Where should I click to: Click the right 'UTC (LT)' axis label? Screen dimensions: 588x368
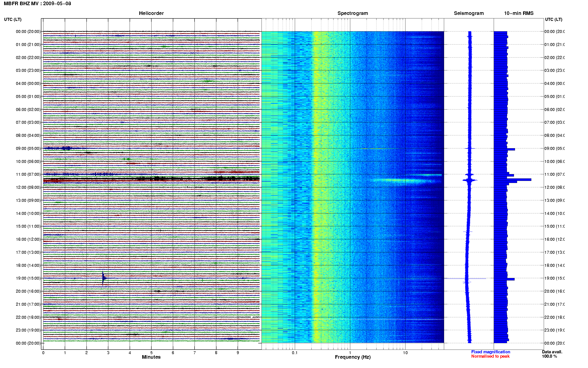[553, 19]
